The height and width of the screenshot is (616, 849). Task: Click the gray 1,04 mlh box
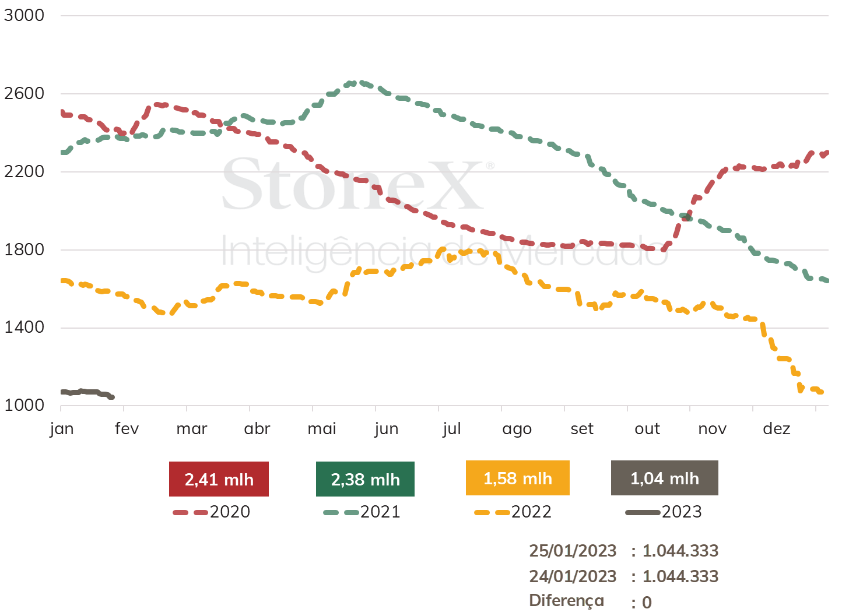[x=664, y=478]
